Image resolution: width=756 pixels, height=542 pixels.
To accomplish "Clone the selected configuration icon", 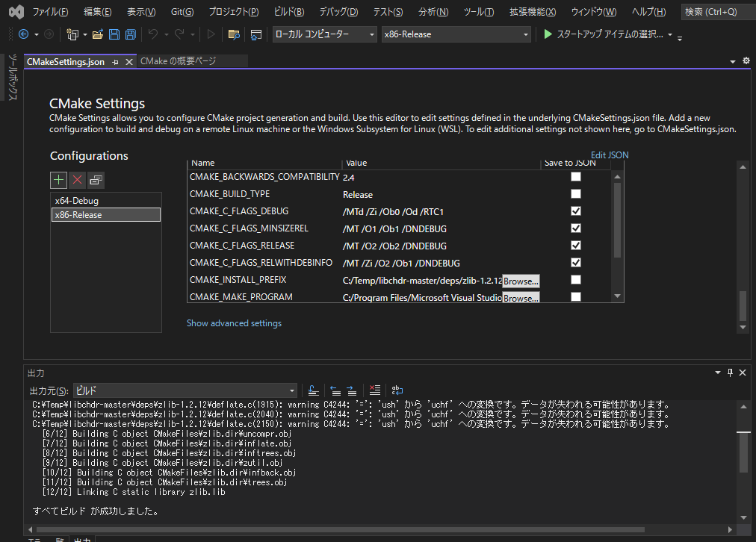I will coord(96,179).
